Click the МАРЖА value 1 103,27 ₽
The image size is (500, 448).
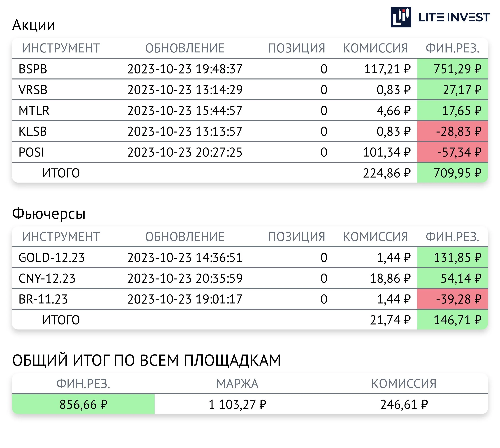pos(237,404)
